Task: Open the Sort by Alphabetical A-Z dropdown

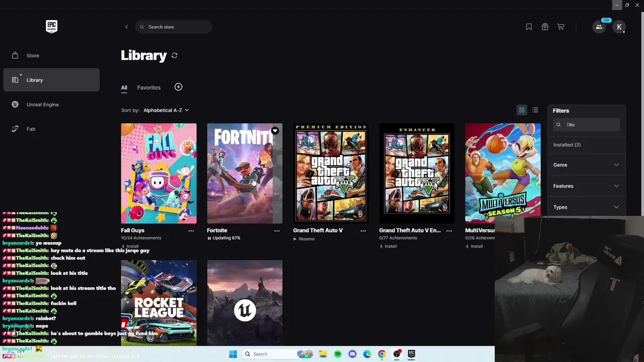Action: [166, 110]
